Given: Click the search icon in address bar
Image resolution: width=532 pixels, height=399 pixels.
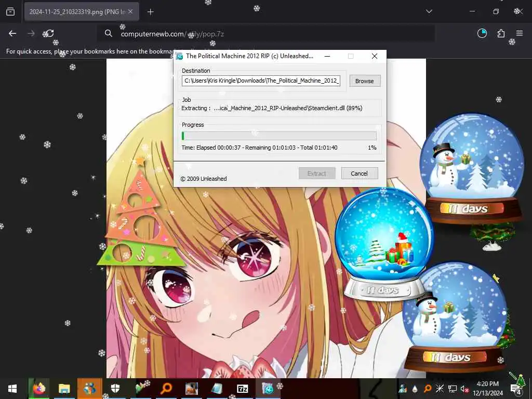Looking at the screenshot, I should [x=108, y=34].
